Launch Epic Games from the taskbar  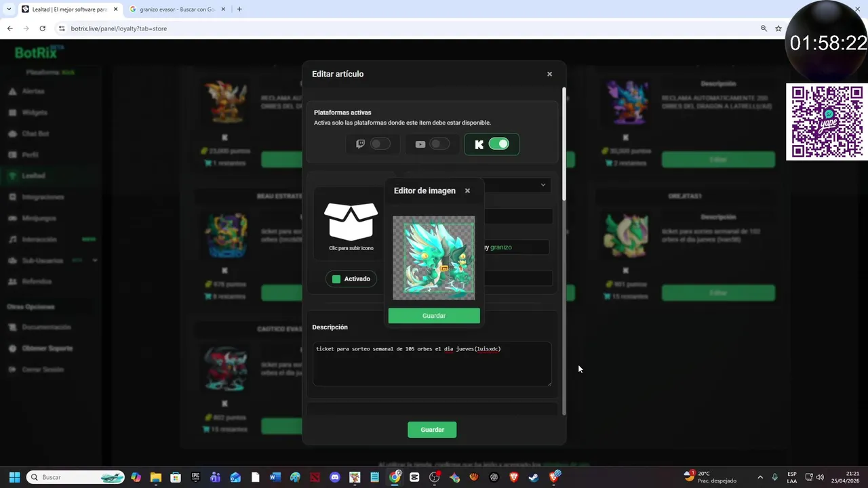pyautogui.click(x=195, y=477)
